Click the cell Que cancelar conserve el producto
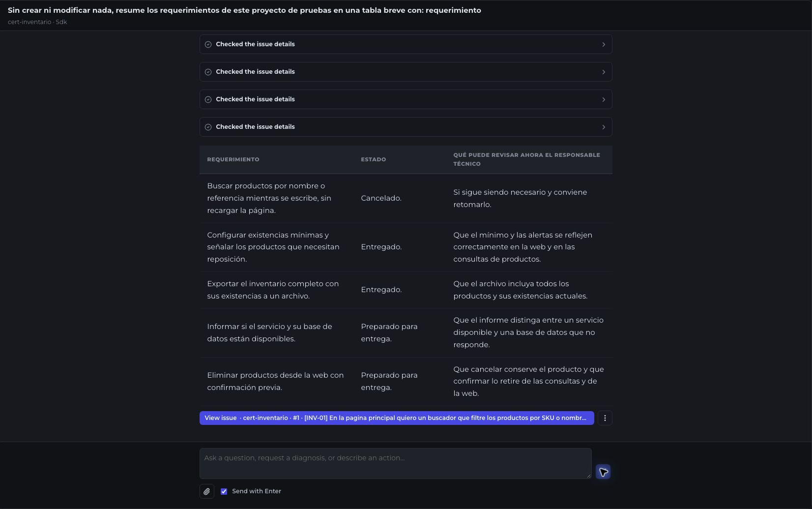Screen dimensions: 812x509 (528, 381)
